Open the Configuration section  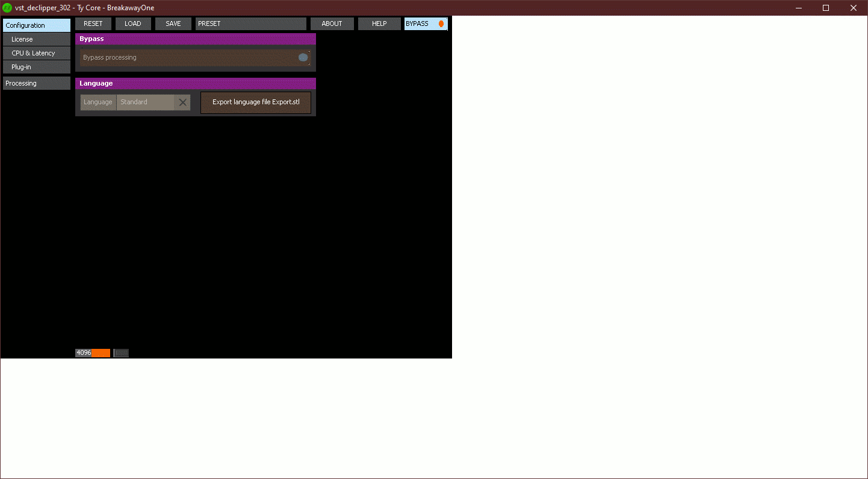point(37,25)
